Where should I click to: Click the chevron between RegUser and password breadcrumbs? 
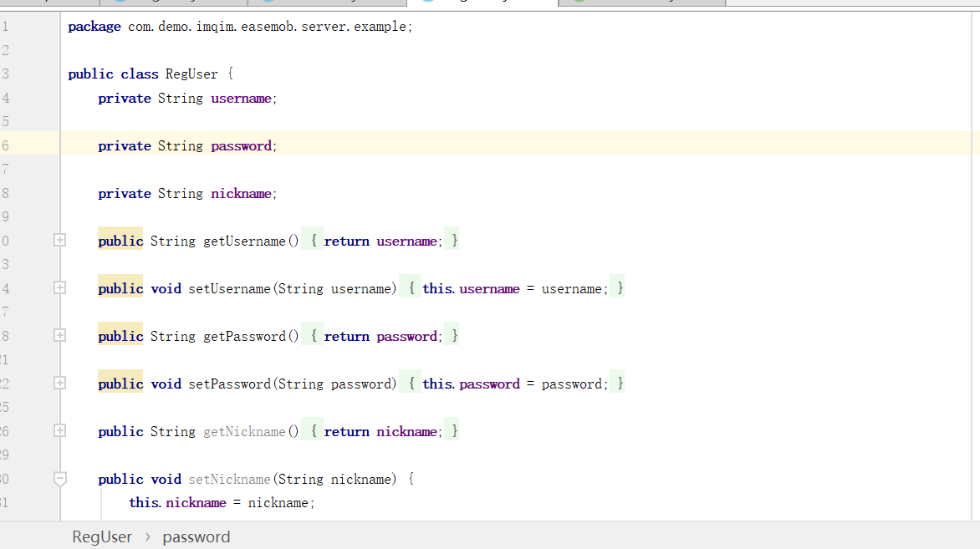click(147, 537)
